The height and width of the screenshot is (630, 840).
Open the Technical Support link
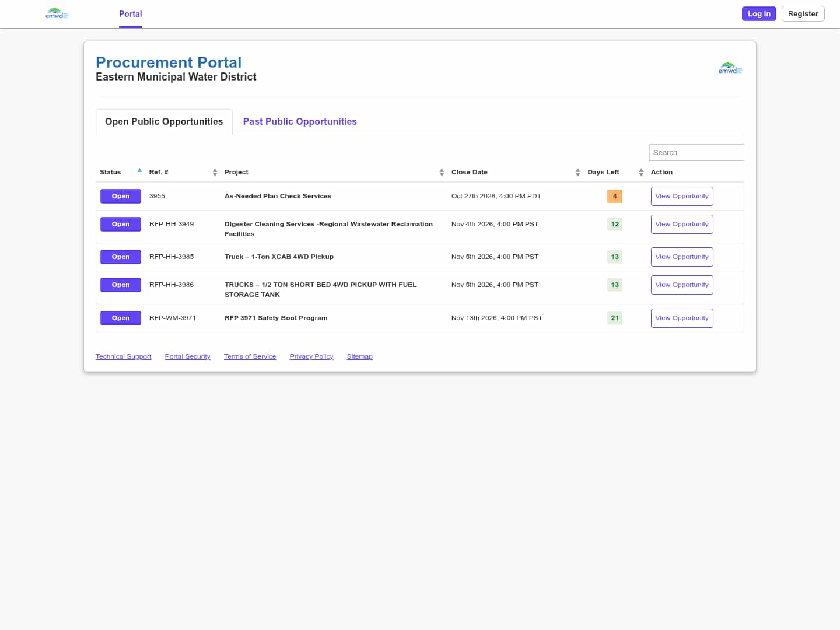124,356
